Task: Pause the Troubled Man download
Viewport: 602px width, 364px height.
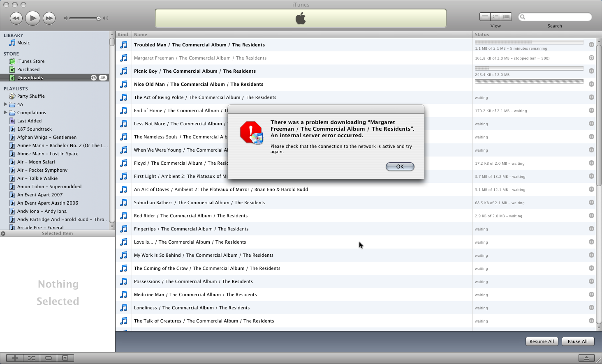Action: coord(591,45)
